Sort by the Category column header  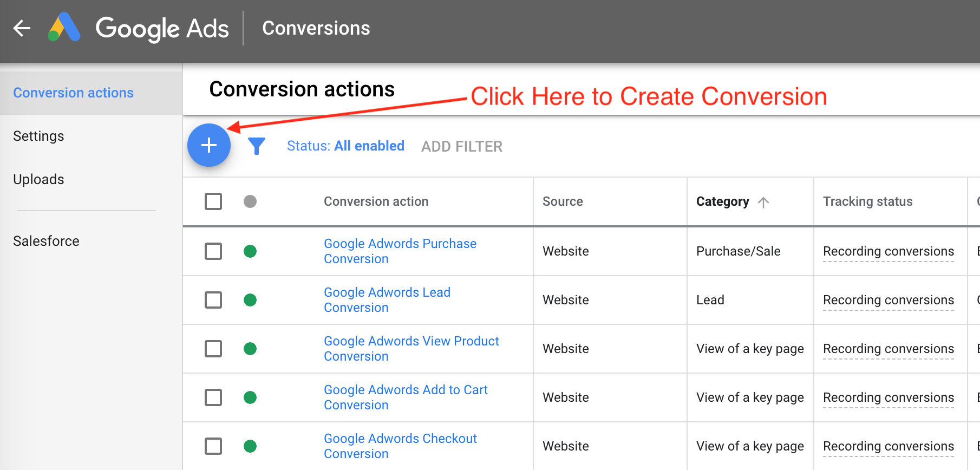722,201
